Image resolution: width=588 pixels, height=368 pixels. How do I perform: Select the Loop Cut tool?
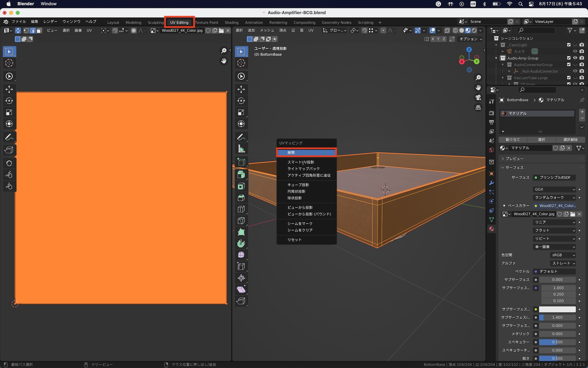(241, 209)
